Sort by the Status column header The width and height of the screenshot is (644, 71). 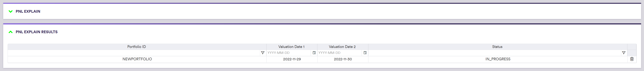click(497, 47)
